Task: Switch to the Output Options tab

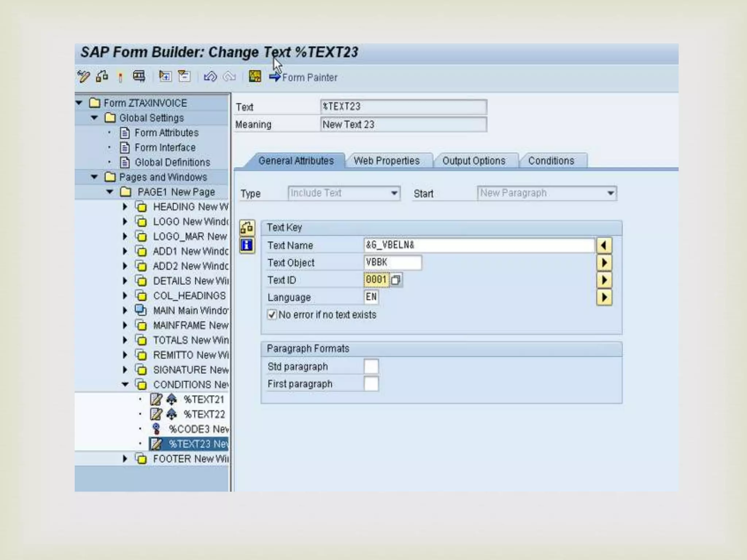Action: pyautogui.click(x=473, y=161)
